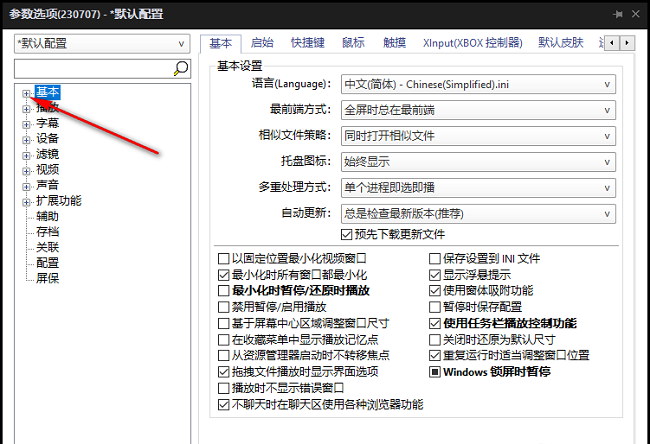
Task: Toggle Windows 锁屏时暂停 checkbox
Action: 434,372
